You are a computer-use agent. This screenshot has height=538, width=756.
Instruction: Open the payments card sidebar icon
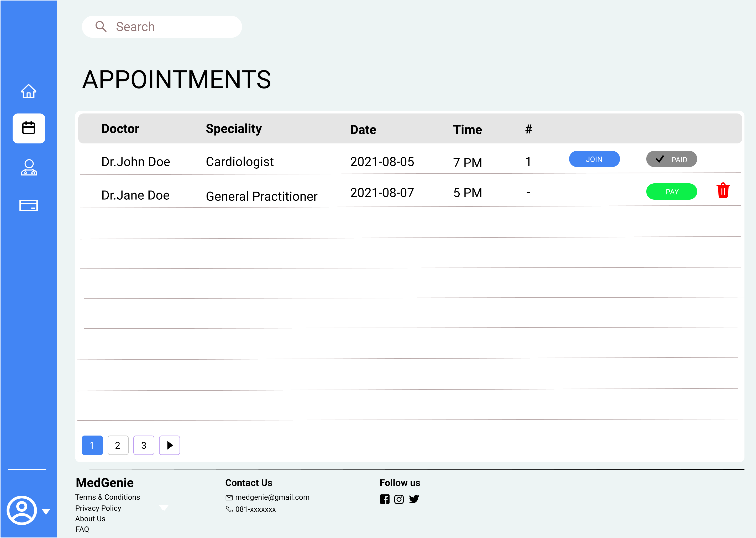pos(29,205)
